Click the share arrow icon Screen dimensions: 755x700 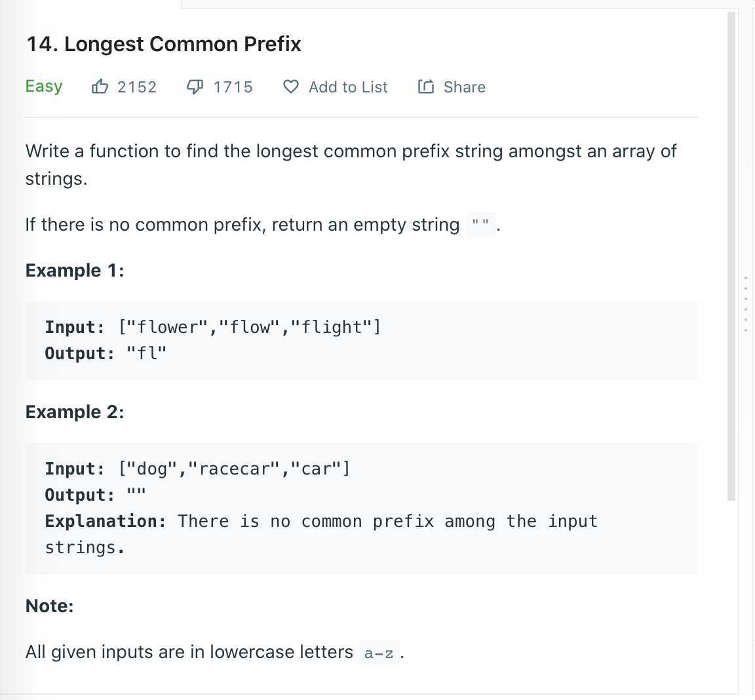(x=426, y=87)
